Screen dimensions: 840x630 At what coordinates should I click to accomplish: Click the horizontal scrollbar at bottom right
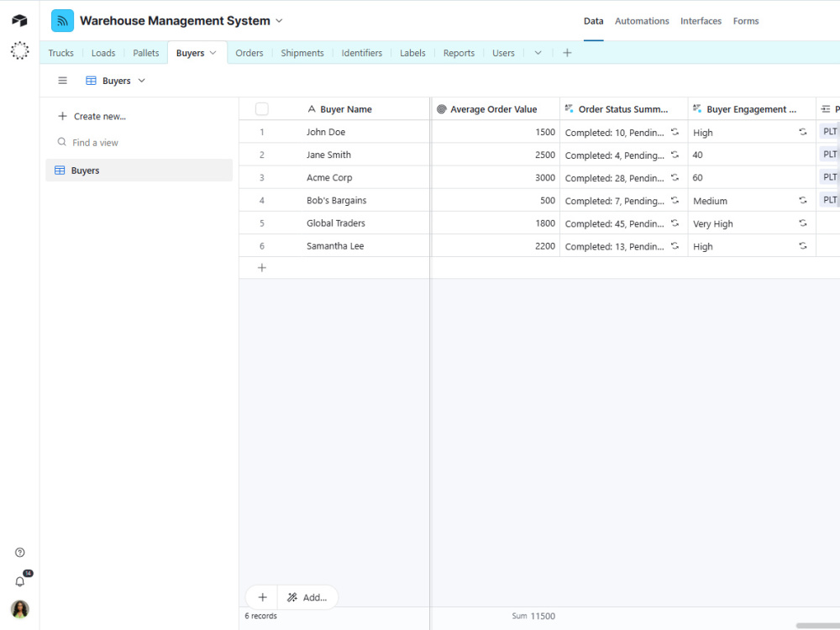(x=817, y=625)
